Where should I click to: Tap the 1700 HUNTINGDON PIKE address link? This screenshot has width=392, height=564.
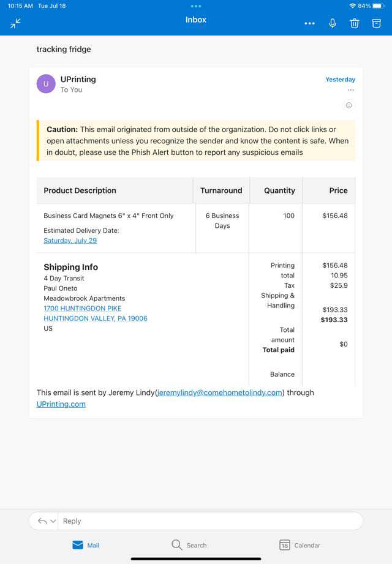[x=82, y=309]
